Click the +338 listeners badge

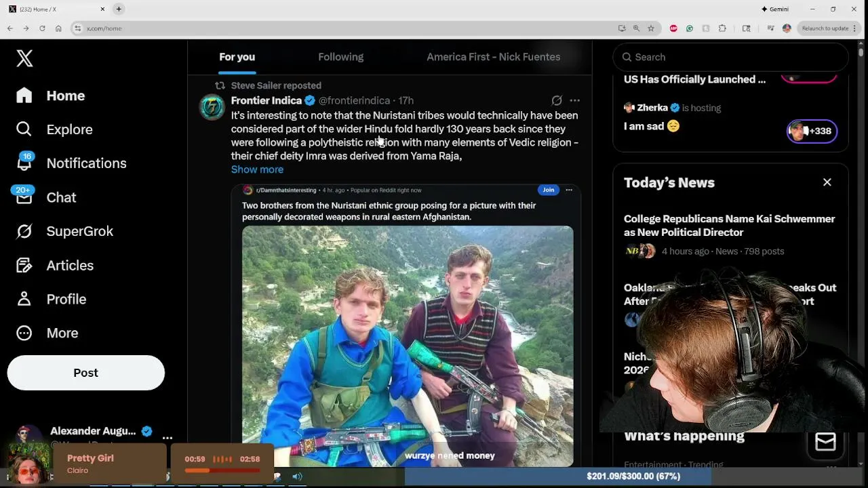812,131
